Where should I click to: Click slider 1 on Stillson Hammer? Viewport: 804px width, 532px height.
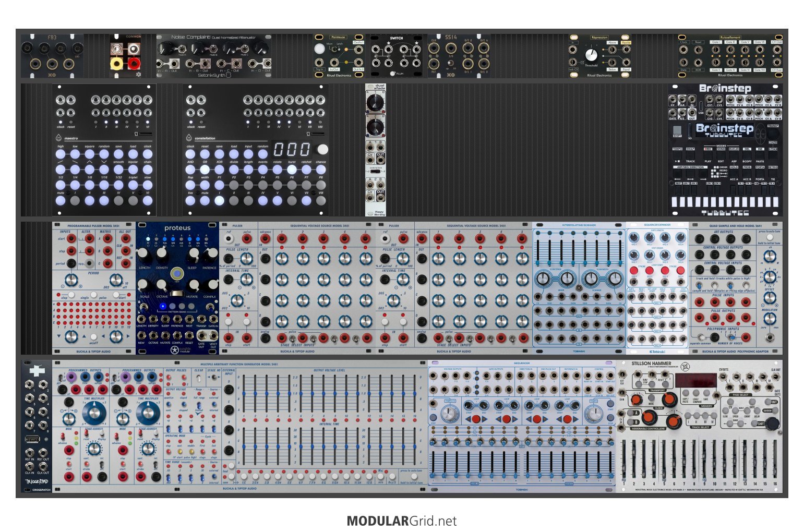click(x=623, y=459)
